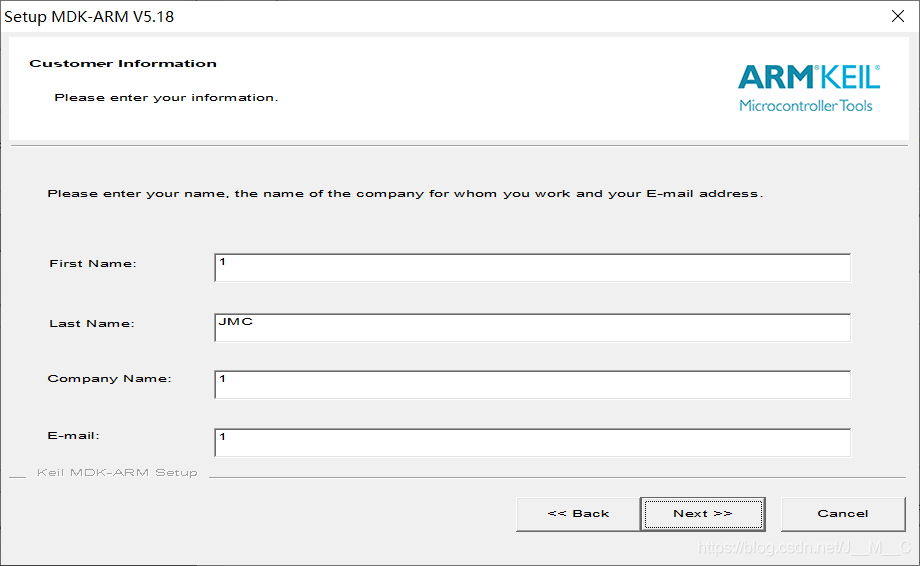Close the Setup MDK-ARM window
This screenshot has width=920, height=566.
[x=898, y=16]
